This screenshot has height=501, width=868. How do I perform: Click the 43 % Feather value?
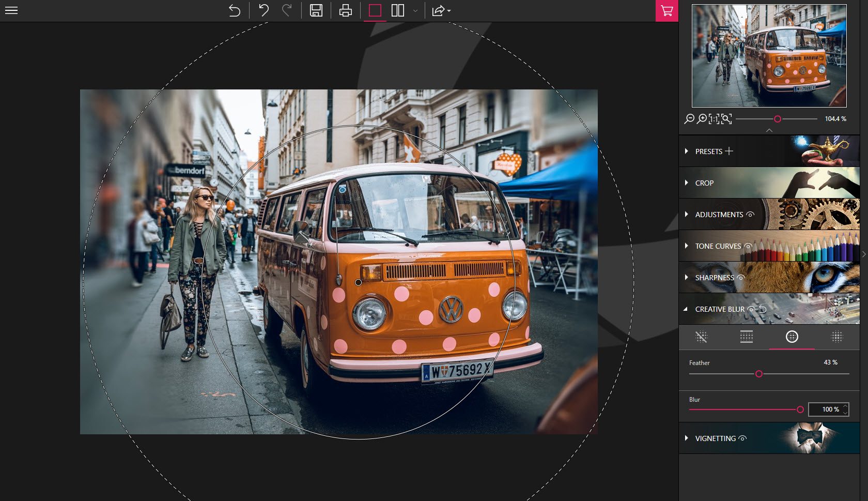click(830, 362)
